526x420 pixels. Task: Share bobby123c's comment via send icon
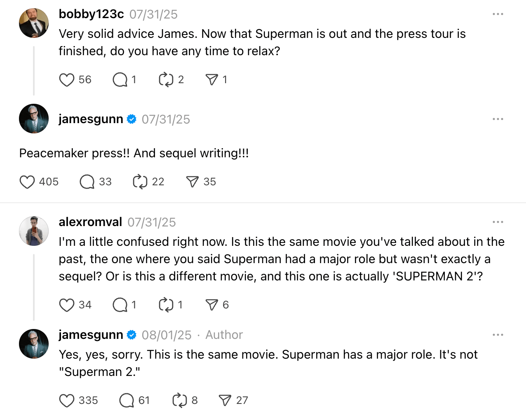coord(211,80)
